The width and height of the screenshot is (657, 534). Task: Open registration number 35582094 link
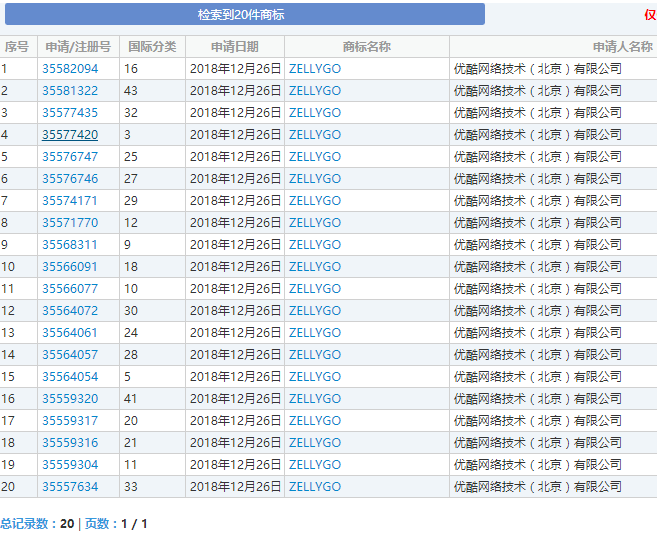(70, 69)
